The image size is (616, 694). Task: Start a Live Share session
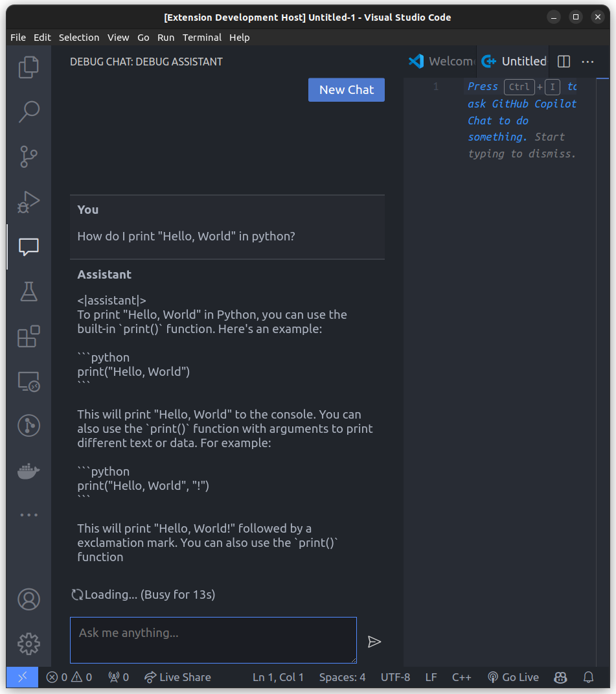(x=177, y=677)
